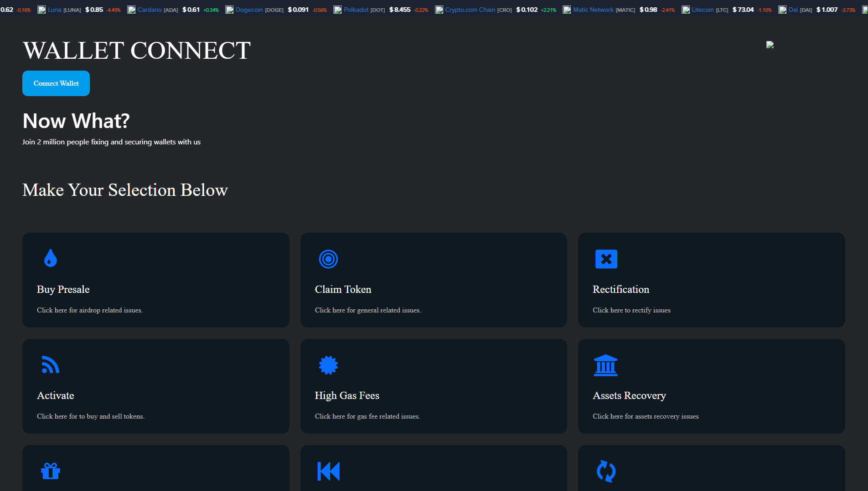Click the RSS feed icon on Activate
Image resolution: width=868 pixels, height=491 pixels.
[x=51, y=365]
